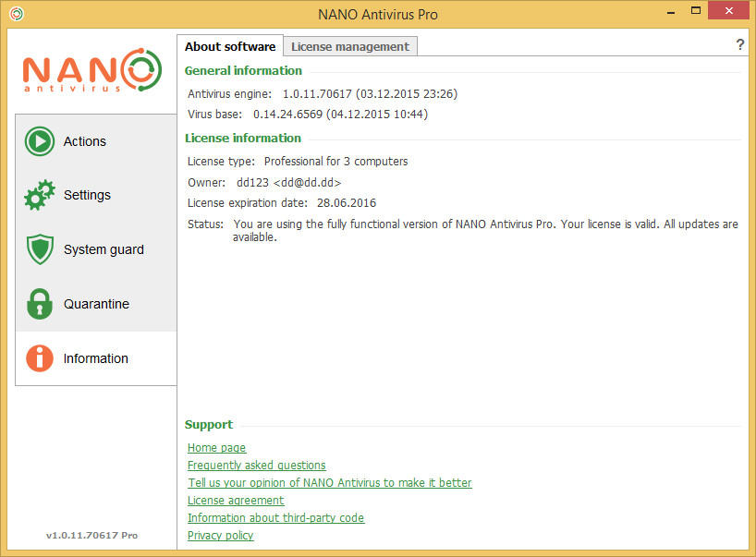756x557 pixels.
Task: Click the antivirus engine version 1.0.11.70617
Action: (x=317, y=93)
